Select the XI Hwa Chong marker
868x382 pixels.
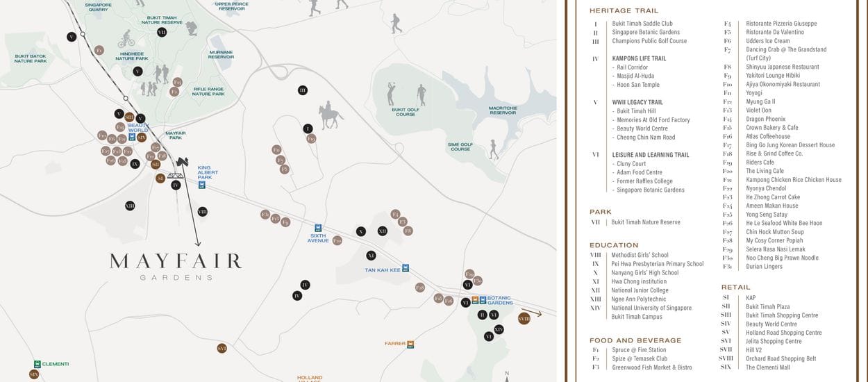(x=371, y=256)
